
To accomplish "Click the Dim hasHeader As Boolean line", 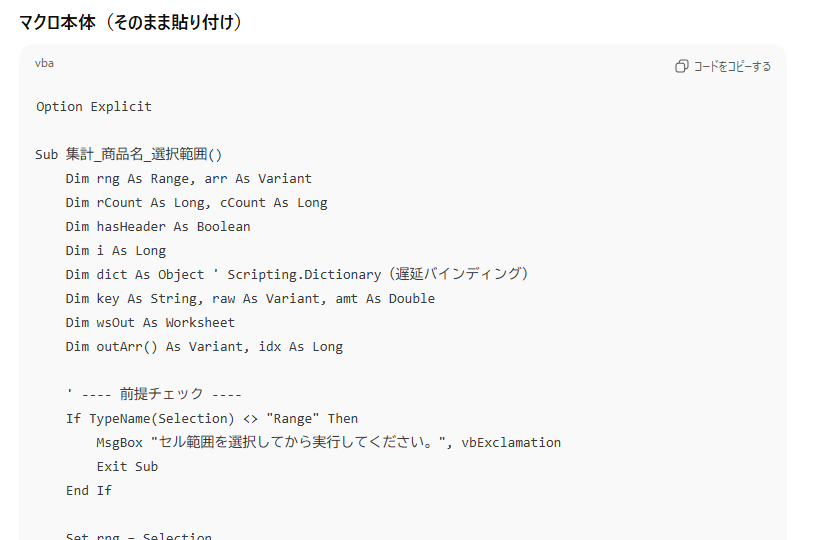I will (158, 226).
